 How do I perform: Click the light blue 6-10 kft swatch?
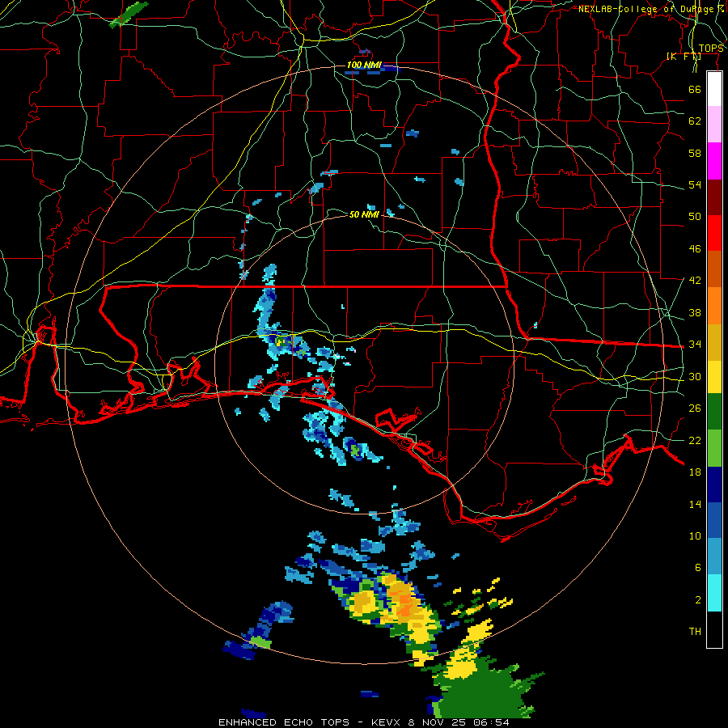click(x=714, y=557)
